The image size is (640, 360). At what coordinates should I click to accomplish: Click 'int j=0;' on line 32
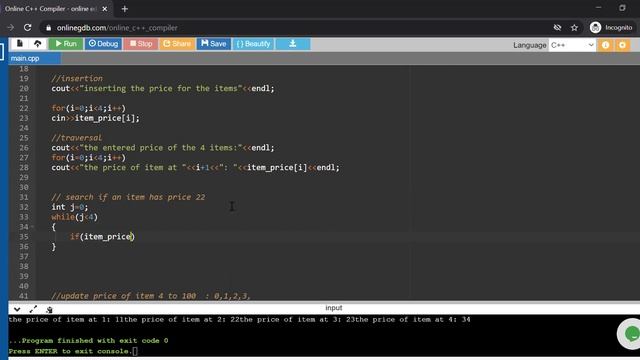pyautogui.click(x=69, y=207)
